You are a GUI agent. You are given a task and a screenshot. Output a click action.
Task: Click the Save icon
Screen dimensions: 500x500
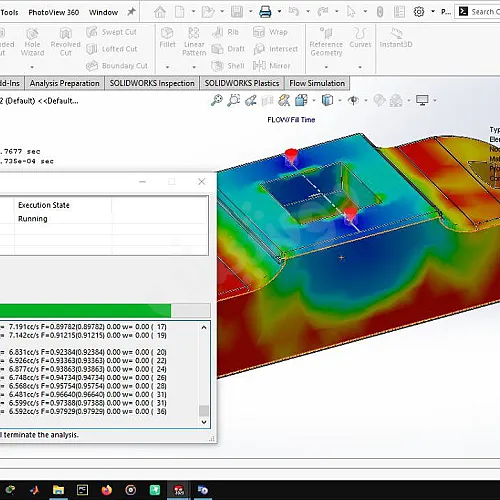click(x=237, y=12)
